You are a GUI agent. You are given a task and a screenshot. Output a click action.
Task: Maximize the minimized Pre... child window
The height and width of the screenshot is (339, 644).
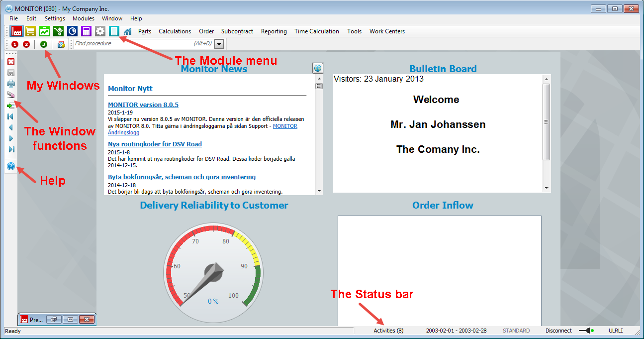click(70, 320)
